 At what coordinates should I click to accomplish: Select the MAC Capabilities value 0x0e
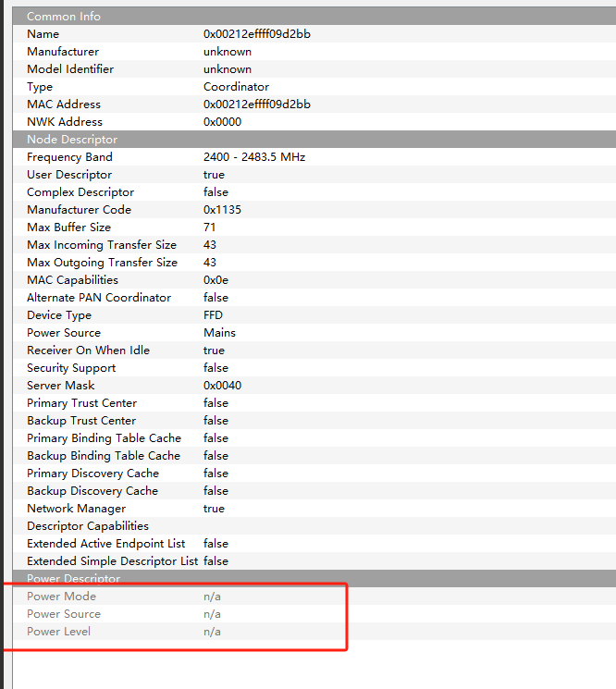click(216, 280)
